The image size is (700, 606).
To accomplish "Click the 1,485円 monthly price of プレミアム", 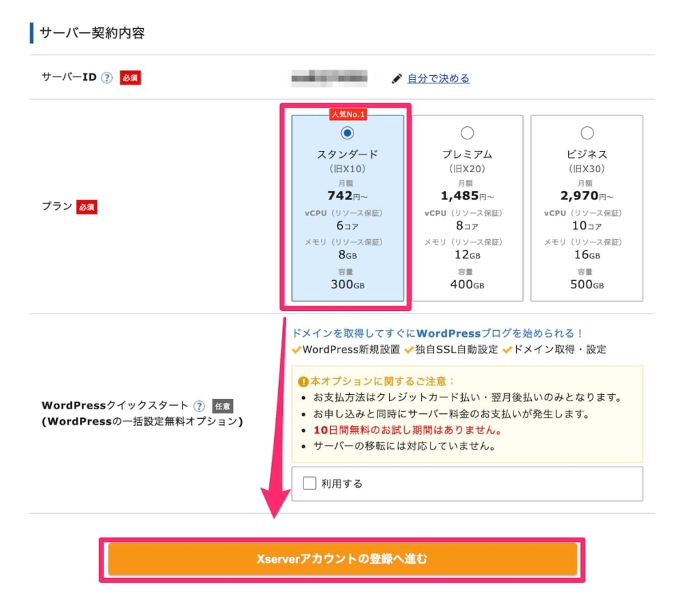I will (467, 195).
